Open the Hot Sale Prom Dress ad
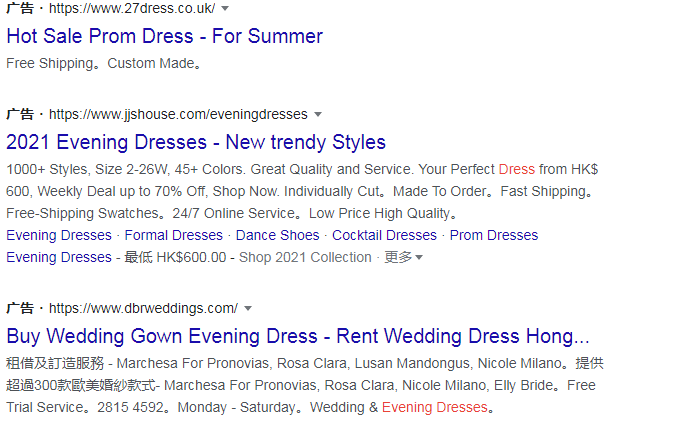 pyautogui.click(x=164, y=37)
